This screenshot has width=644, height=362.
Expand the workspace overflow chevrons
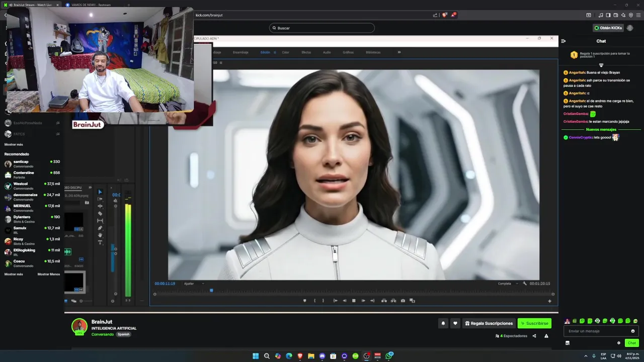tap(399, 52)
